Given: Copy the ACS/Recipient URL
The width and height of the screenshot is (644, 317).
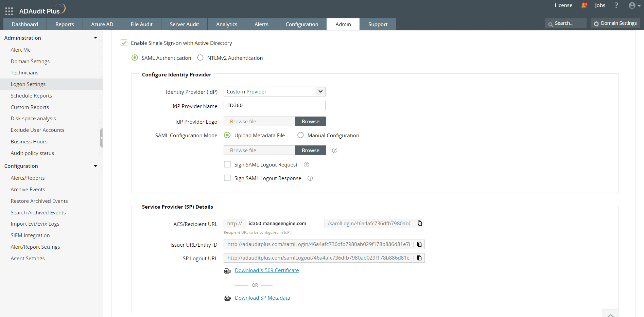Looking at the screenshot, I should [420, 223].
